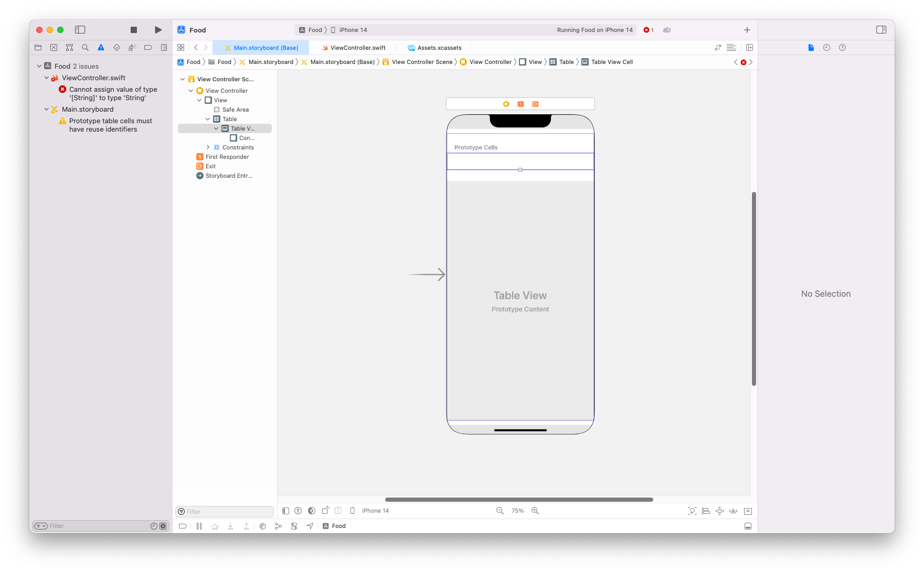924x572 pixels.
Task: Open the Adjust Editor Options lines icon
Action: click(x=731, y=48)
